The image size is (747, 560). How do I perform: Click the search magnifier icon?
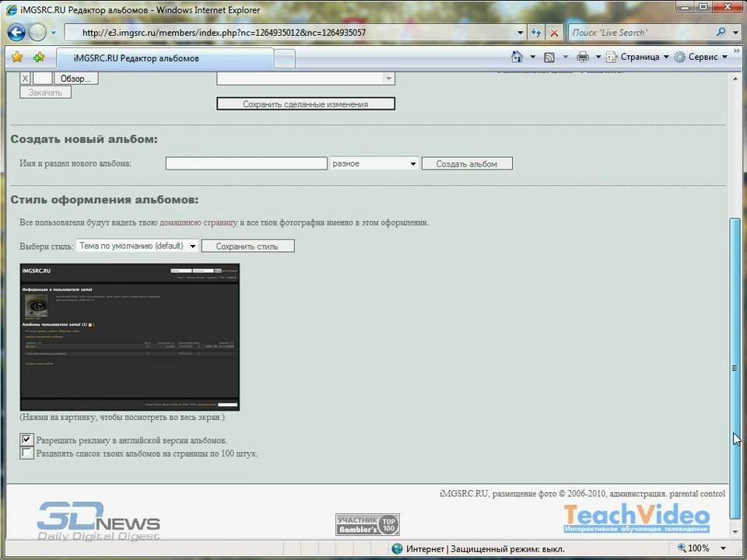(721, 33)
